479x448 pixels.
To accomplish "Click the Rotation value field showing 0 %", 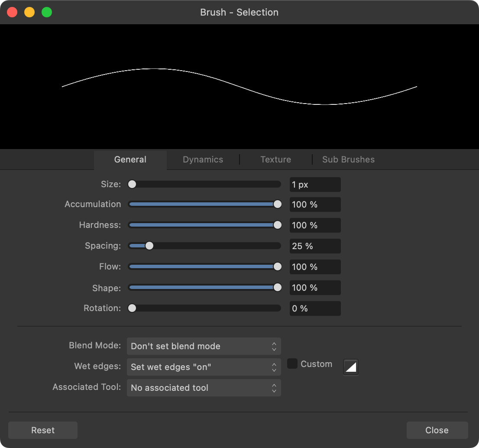I will (315, 308).
